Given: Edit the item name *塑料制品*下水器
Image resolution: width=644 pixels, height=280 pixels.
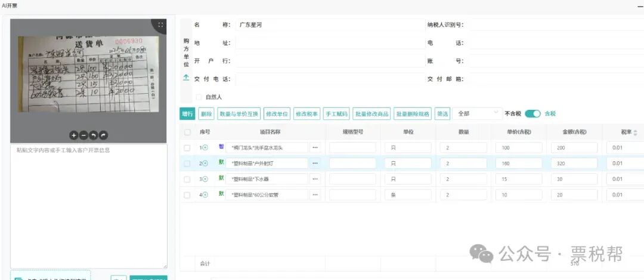Looking at the screenshot, I should click(267, 179).
